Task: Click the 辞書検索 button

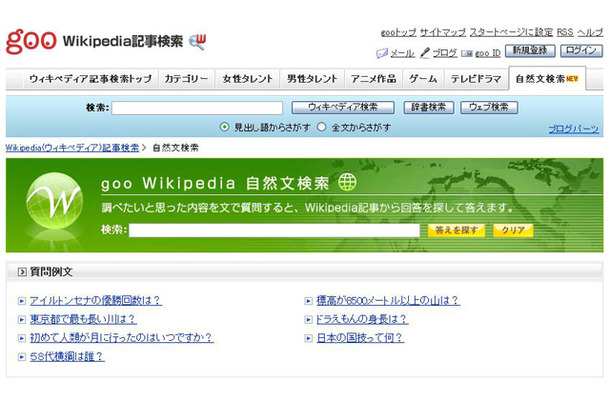Action: 428,107
